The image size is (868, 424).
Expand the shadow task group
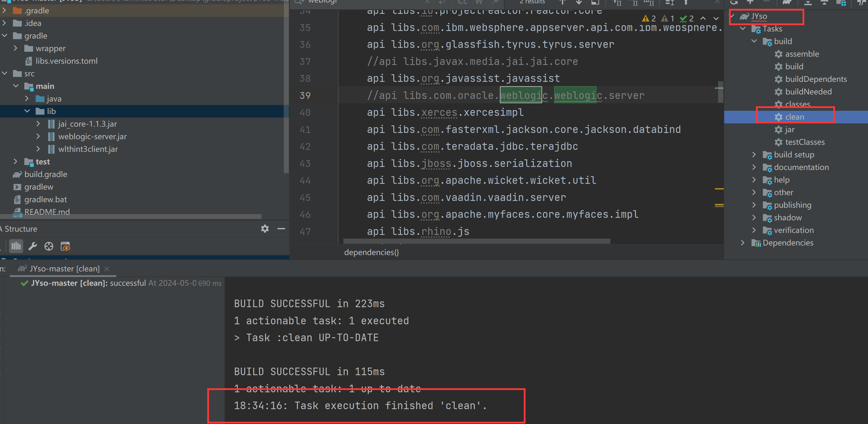tap(754, 218)
